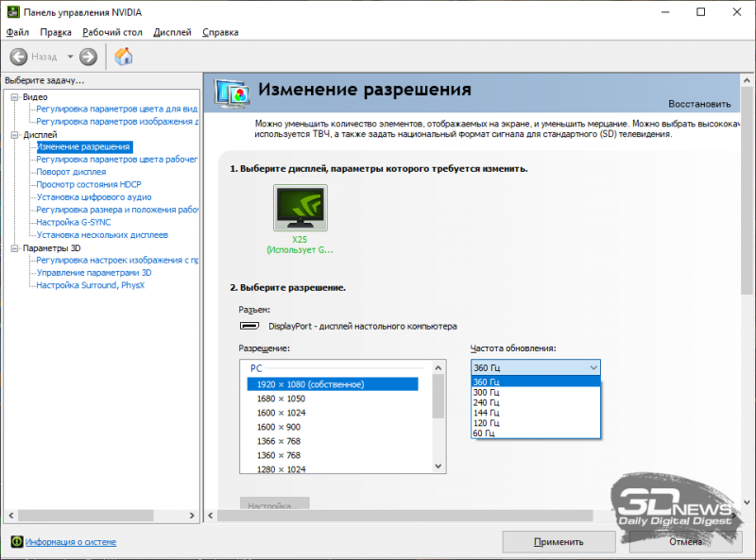Open the Файл menu
This screenshot has width=756, height=560.
17,32
